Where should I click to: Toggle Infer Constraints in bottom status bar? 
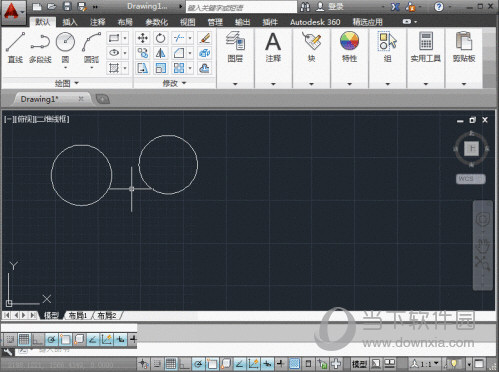(143, 364)
